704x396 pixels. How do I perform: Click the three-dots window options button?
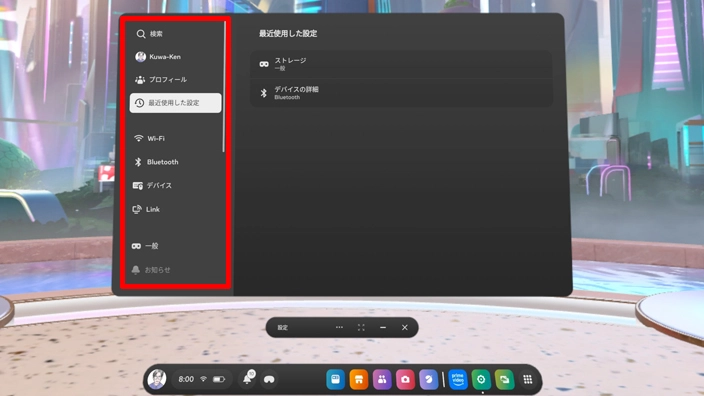(339, 327)
